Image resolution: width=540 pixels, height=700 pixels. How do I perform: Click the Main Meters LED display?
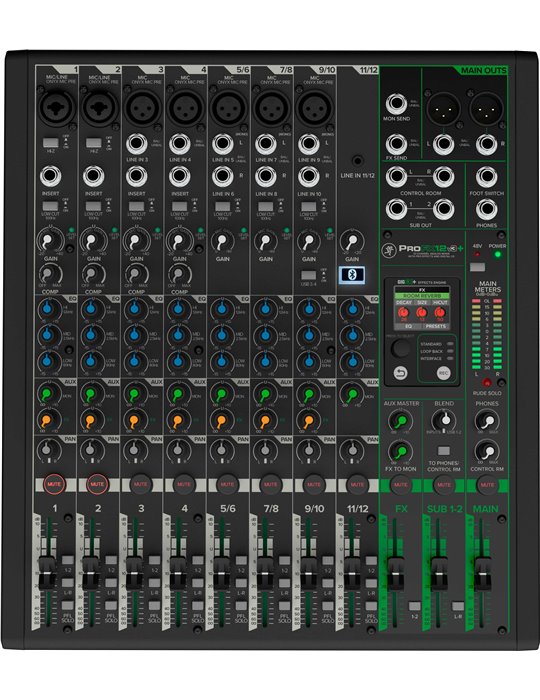coord(487,334)
